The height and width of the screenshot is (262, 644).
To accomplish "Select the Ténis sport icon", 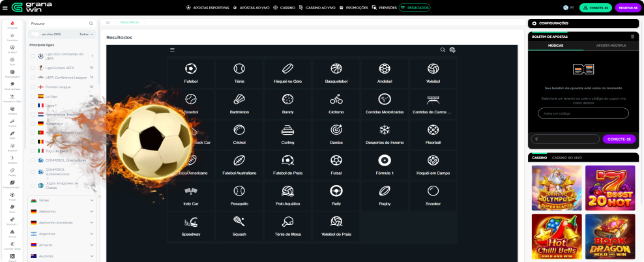I will [x=239, y=68].
